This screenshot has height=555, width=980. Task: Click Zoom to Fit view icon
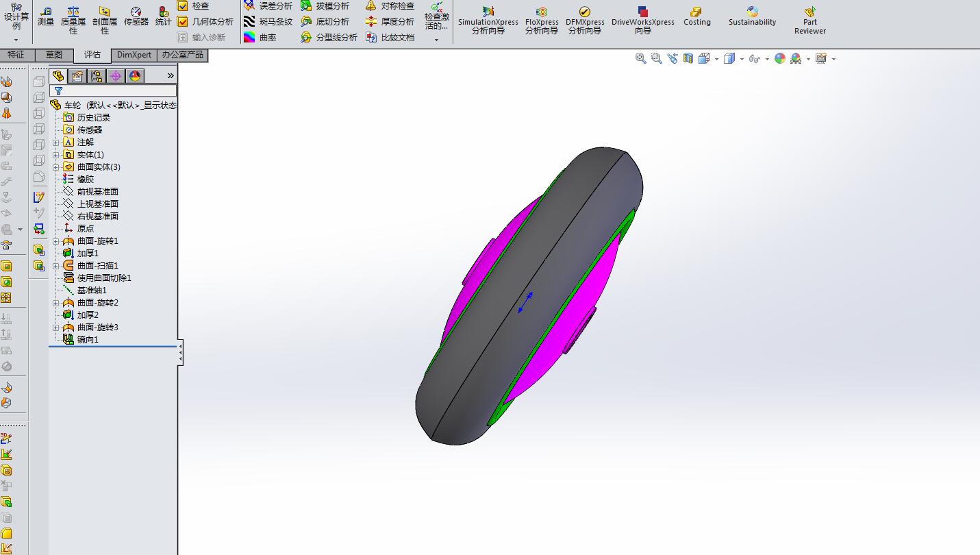[x=641, y=59]
